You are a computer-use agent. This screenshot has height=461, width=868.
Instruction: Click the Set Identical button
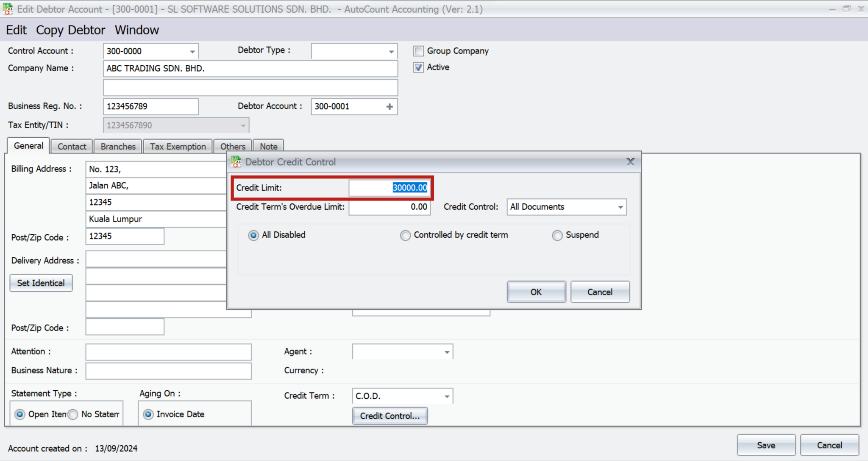click(x=41, y=283)
